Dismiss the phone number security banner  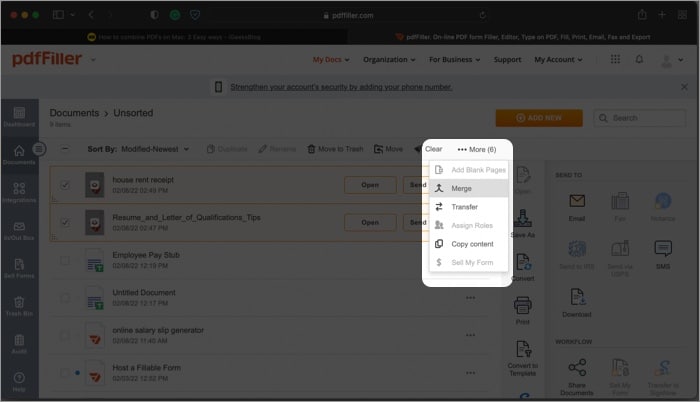coord(684,87)
